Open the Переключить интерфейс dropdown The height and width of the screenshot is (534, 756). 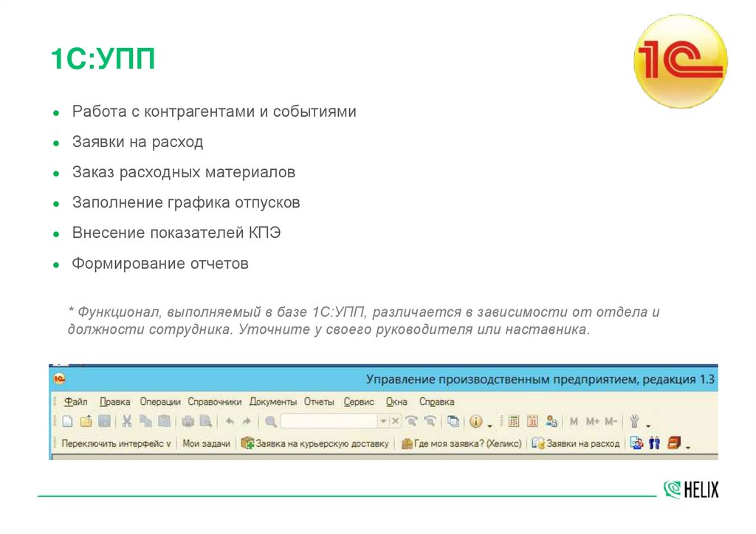[x=116, y=443]
